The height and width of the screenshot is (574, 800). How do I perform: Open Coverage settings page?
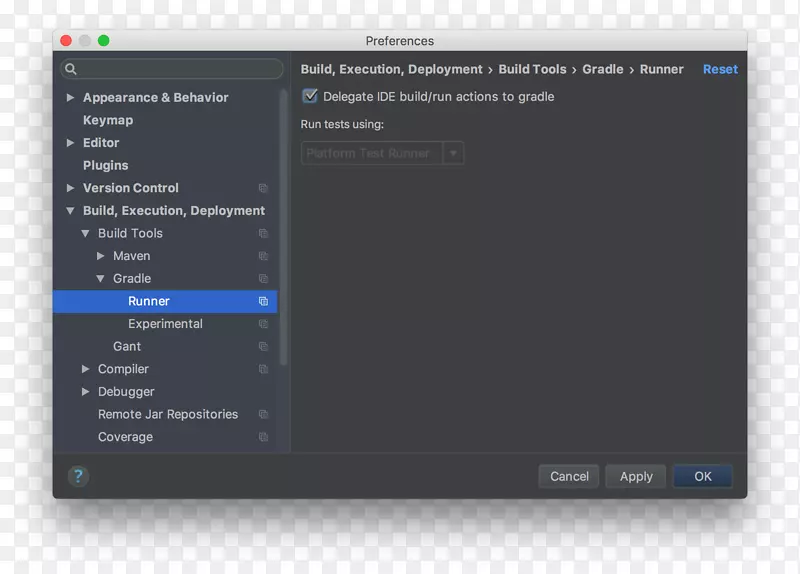125,437
